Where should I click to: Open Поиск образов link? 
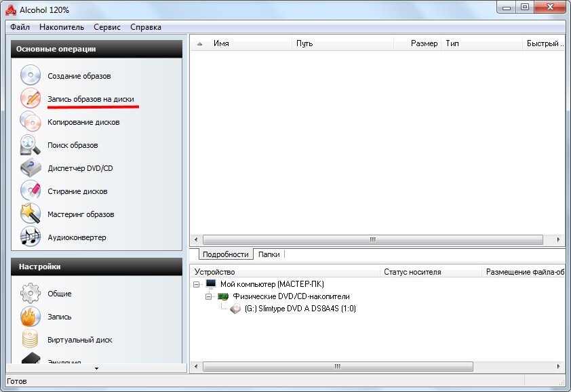pos(73,145)
